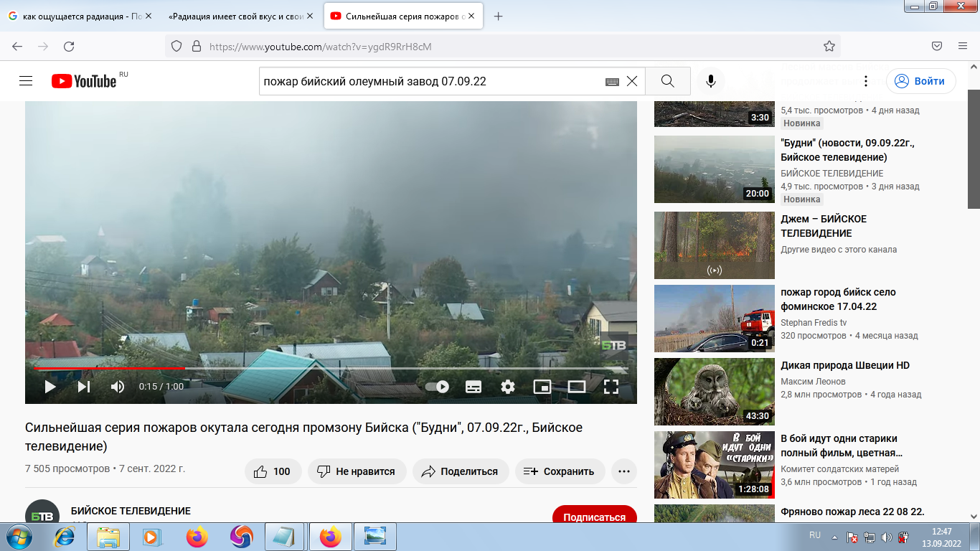Screen dimensions: 980x551
Task: Expand more actions under the video
Action: click(x=623, y=471)
